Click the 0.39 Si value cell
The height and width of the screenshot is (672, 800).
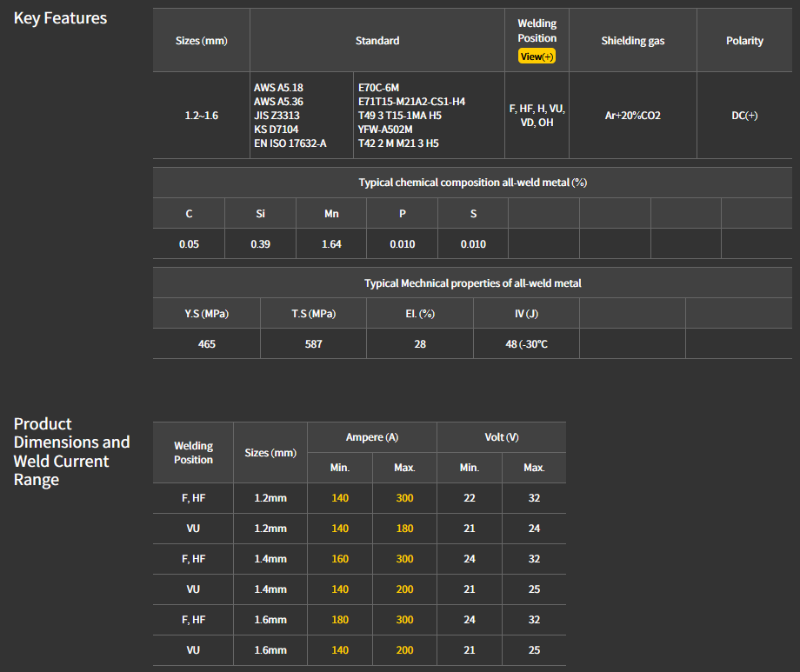click(260, 244)
